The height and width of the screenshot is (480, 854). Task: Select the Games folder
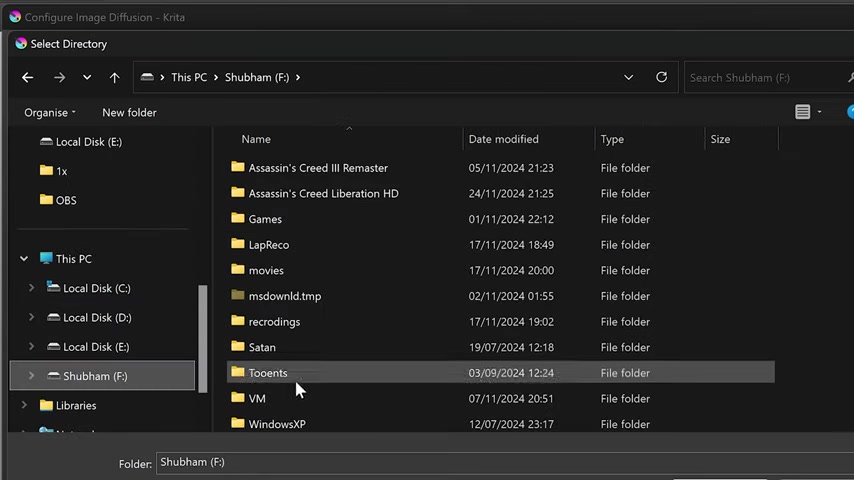[265, 220]
